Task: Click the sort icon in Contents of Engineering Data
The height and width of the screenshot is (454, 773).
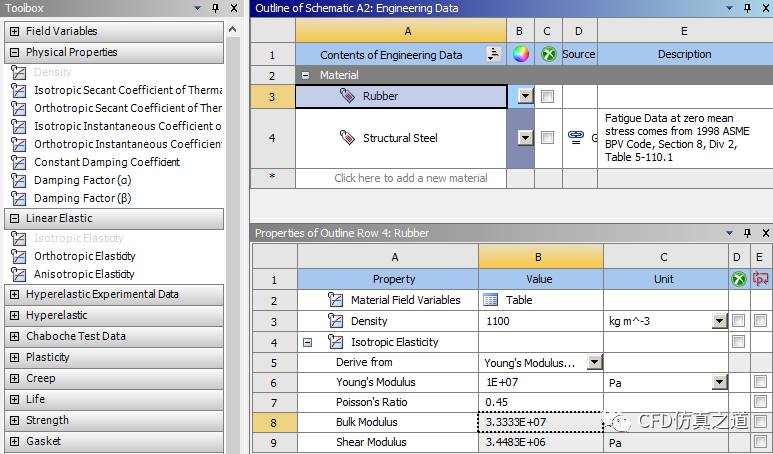Action: [493, 54]
